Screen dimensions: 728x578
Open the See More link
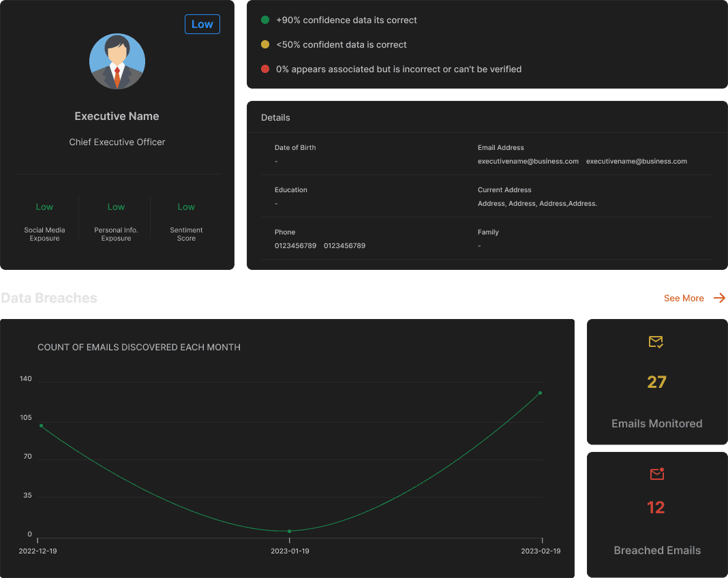click(684, 298)
